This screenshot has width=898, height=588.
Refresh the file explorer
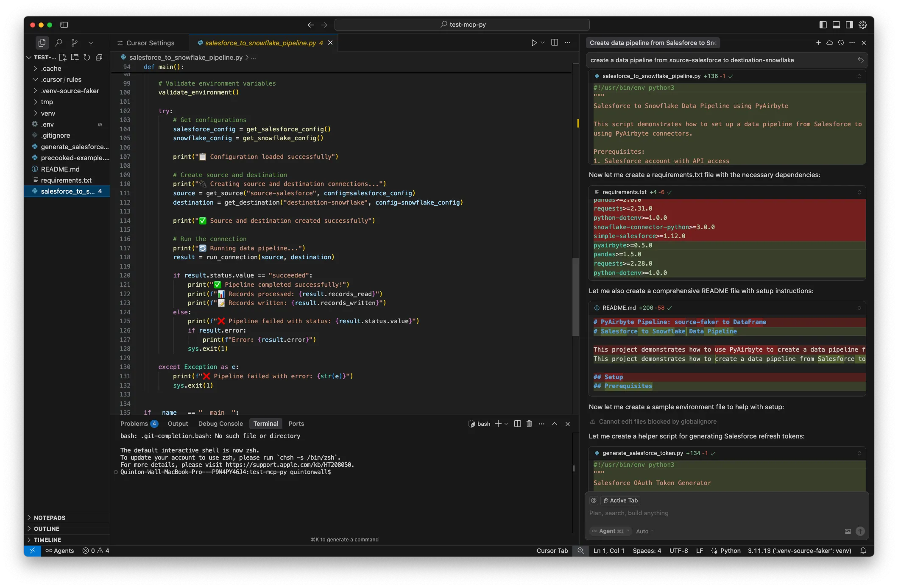tap(87, 57)
